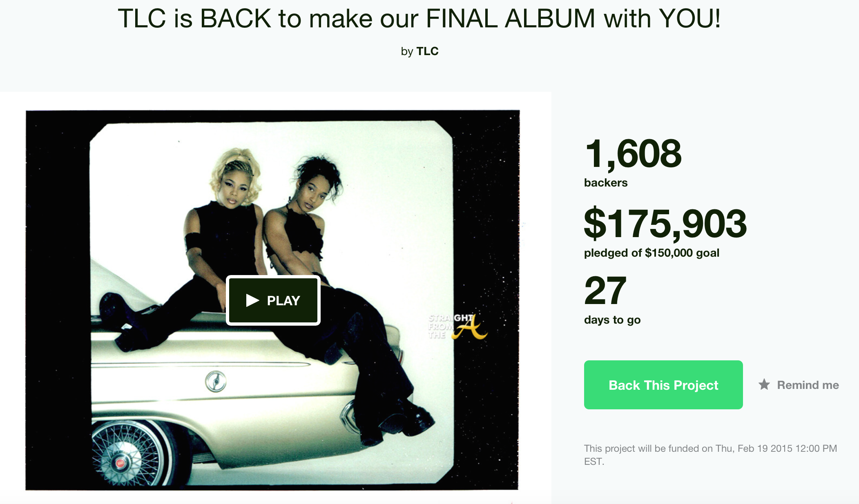Open the TLC creator profile link
This screenshot has height=504, width=859.
[427, 51]
